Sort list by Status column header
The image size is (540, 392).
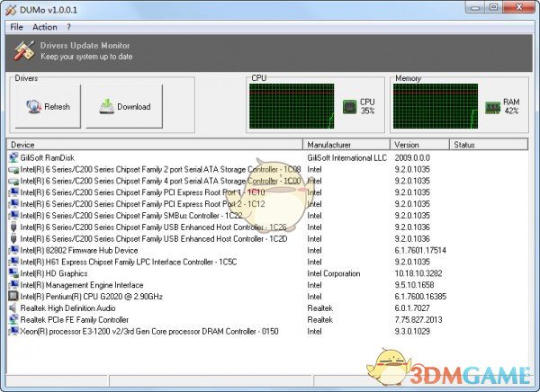pyautogui.click(x=489, y=145)
